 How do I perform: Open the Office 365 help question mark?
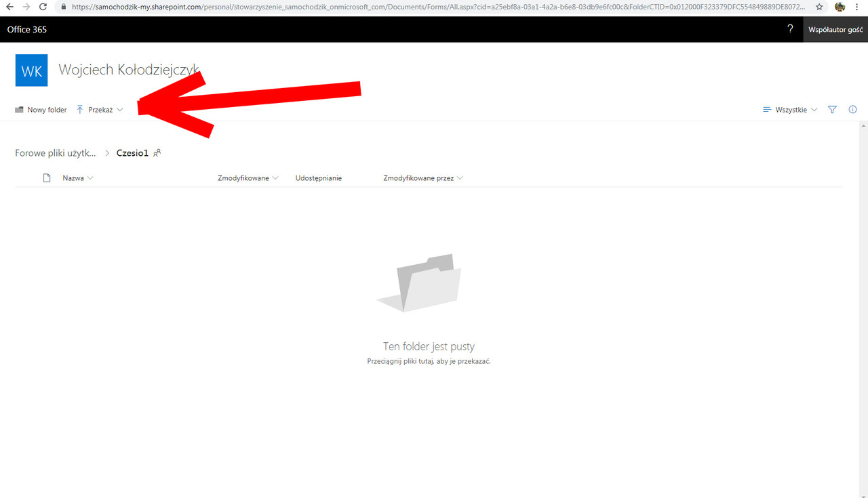pos(789,29)
